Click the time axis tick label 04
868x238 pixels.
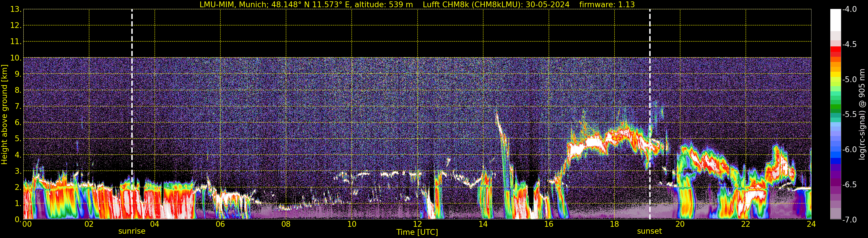[155, 224]
